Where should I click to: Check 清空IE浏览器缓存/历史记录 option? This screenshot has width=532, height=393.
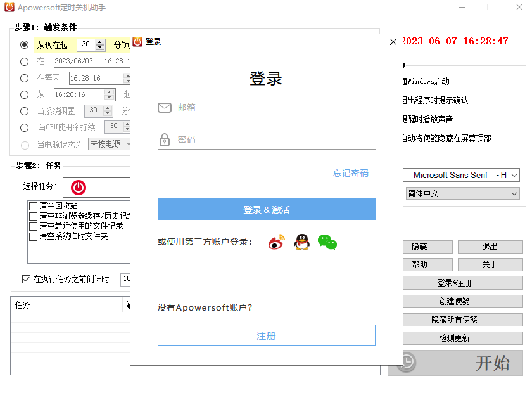click(33, 216)
